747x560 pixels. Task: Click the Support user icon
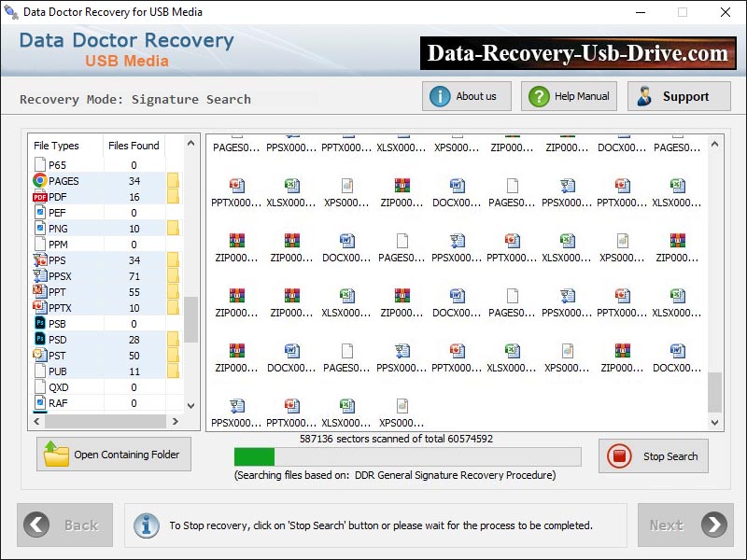click(644, 95)
